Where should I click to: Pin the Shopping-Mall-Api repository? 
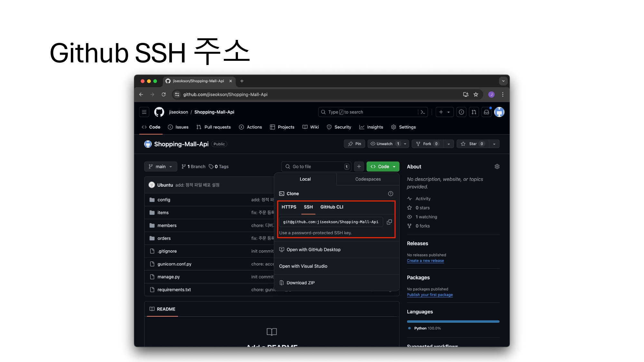(354, 144)
